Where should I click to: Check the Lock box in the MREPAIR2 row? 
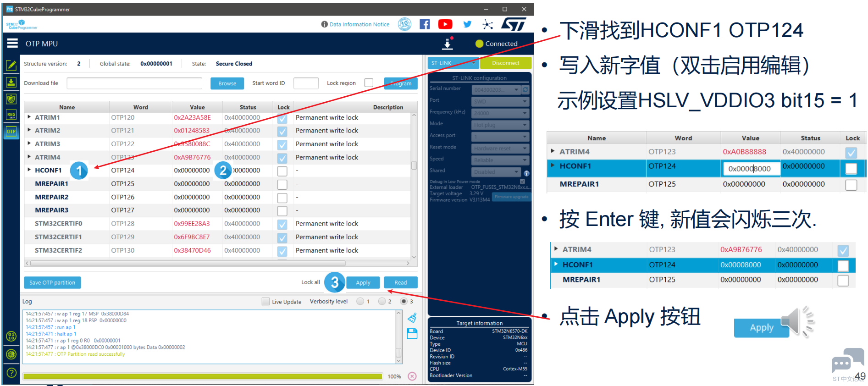coord(282,198)
